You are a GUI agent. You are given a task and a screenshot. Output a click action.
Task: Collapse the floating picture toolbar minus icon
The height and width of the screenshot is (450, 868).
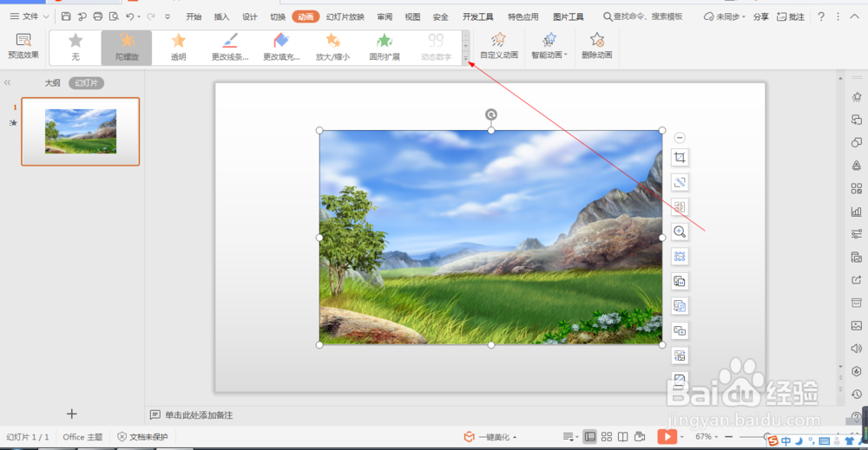tap(680, 138)
